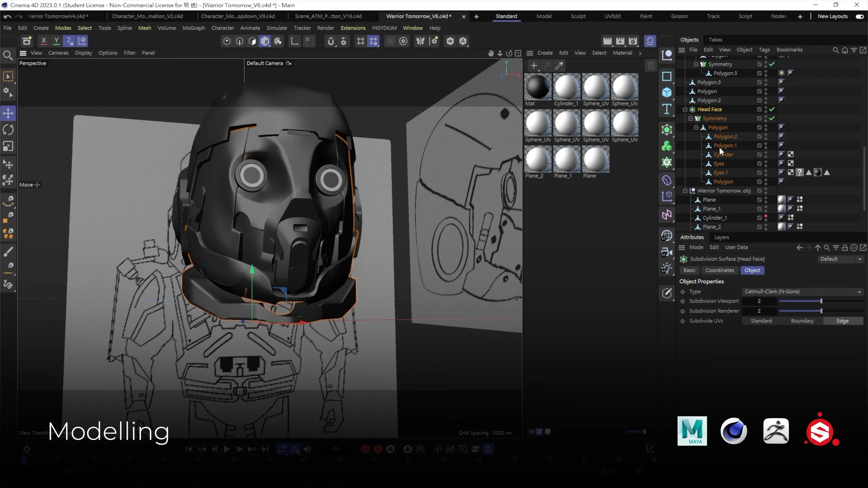Select the Coordinates attribute tab
Image resolution: width=868 pixels, height=488 pixels.
coord(720,270)
